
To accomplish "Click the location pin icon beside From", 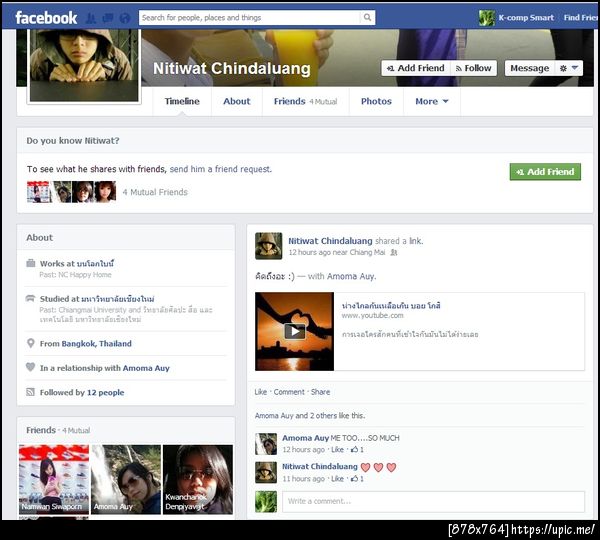I will [31, 343].
